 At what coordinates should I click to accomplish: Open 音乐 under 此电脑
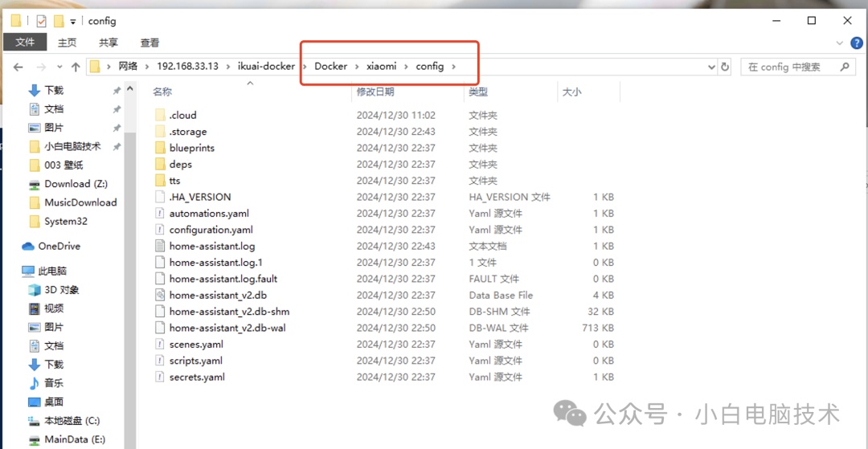[x=54, y=382]
